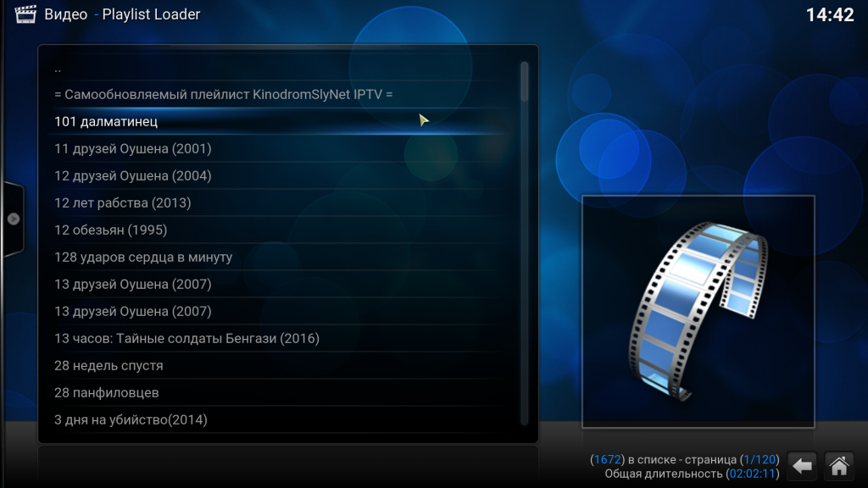Go to the home screen icon
This screenshot has height=488, width=868.
(x=838, y=465)
